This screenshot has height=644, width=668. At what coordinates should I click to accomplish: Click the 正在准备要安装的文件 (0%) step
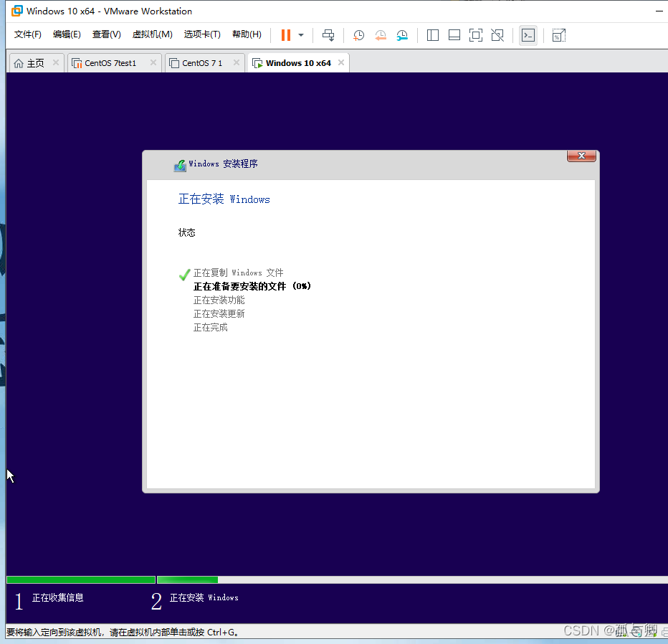pos(252,286)
